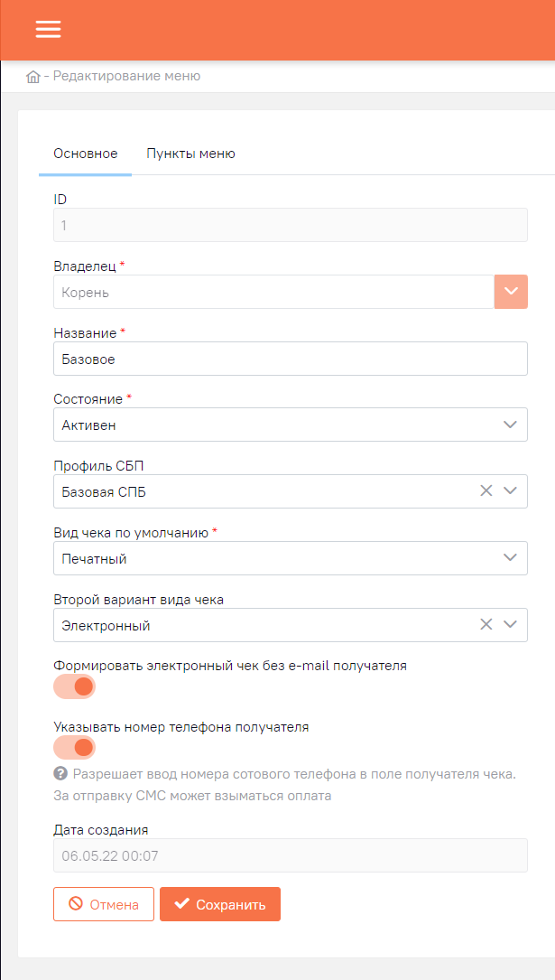Image resolution: width=555 pixels, height=980 pixels.
Task: Click the orange Владелец dropdown arrow button
Action: (x=511, y=292)
